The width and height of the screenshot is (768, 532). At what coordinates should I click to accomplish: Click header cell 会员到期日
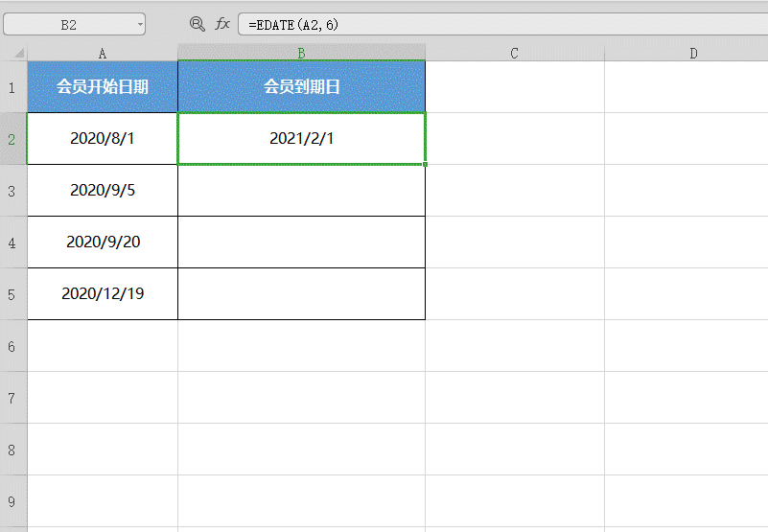301,86
